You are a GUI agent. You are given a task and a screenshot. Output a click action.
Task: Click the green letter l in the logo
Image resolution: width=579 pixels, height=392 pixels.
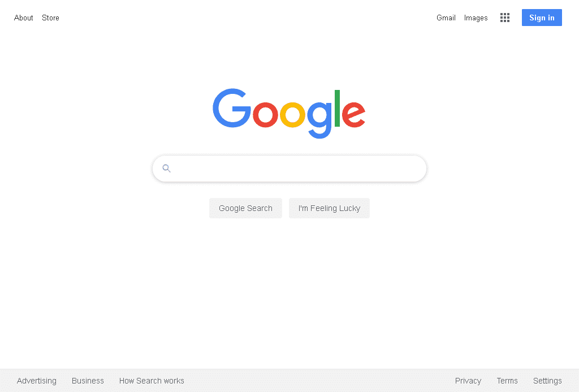(337, 108)
